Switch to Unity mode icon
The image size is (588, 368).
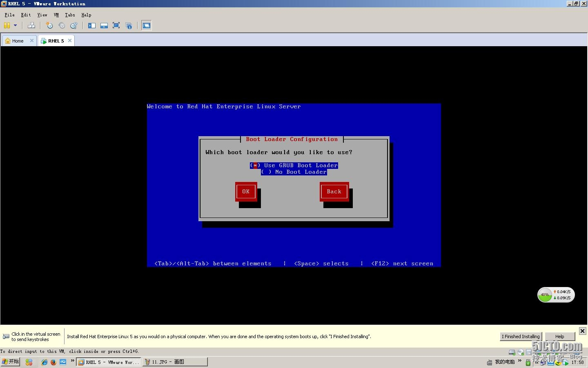pos(129,25)
